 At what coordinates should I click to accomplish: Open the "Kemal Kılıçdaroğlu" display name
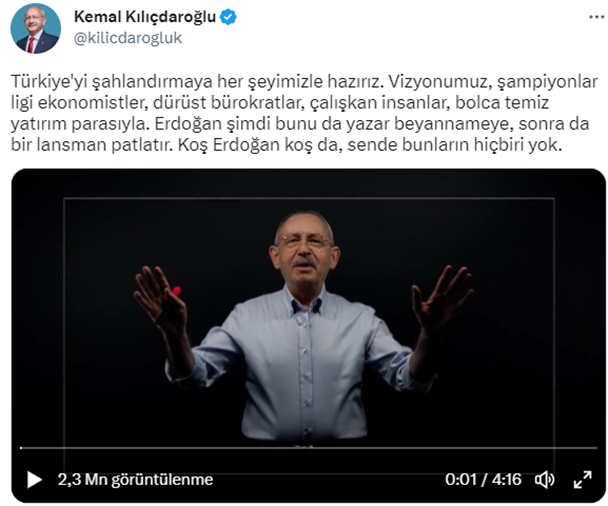(145, 17)
